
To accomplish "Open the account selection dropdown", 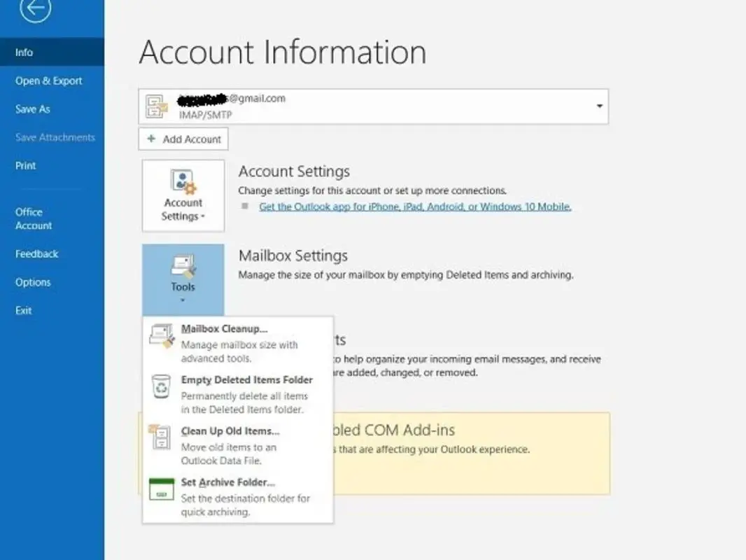I will [x=599, y=106].
